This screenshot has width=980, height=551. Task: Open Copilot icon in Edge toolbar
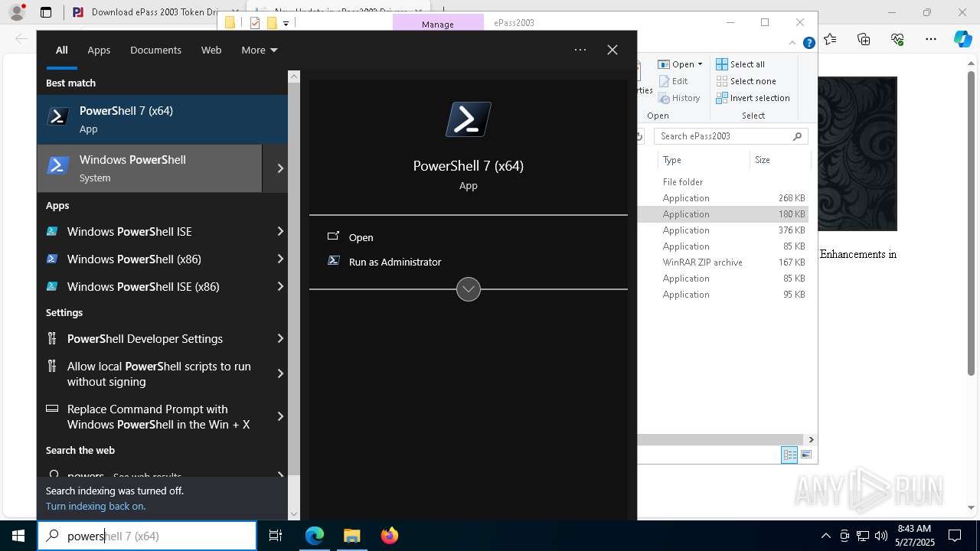coord(963,39)
